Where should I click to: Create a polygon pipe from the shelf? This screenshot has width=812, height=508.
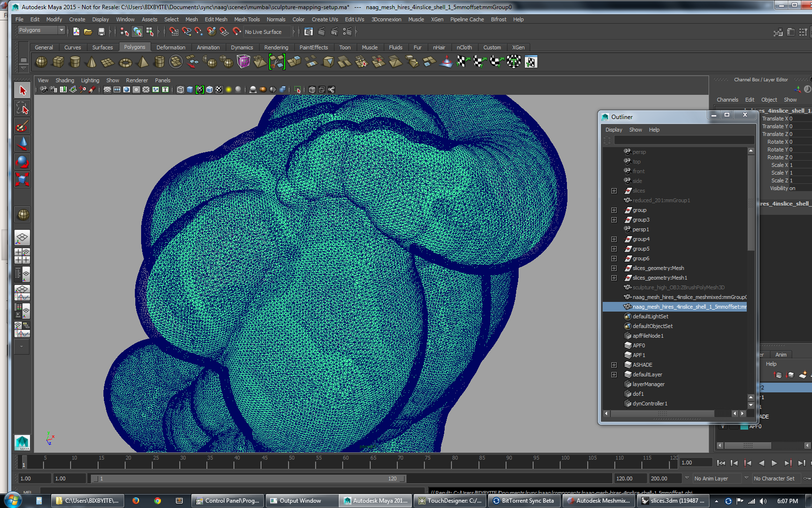(159, 62)
